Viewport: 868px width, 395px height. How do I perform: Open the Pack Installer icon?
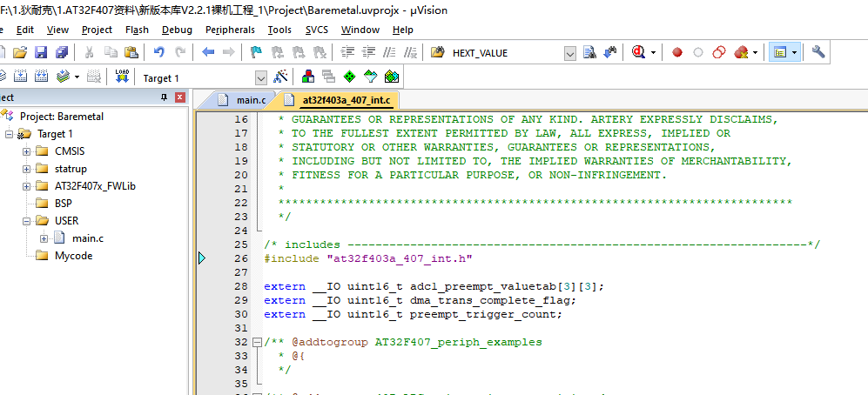pyautogui.click(x=392, y=76)
